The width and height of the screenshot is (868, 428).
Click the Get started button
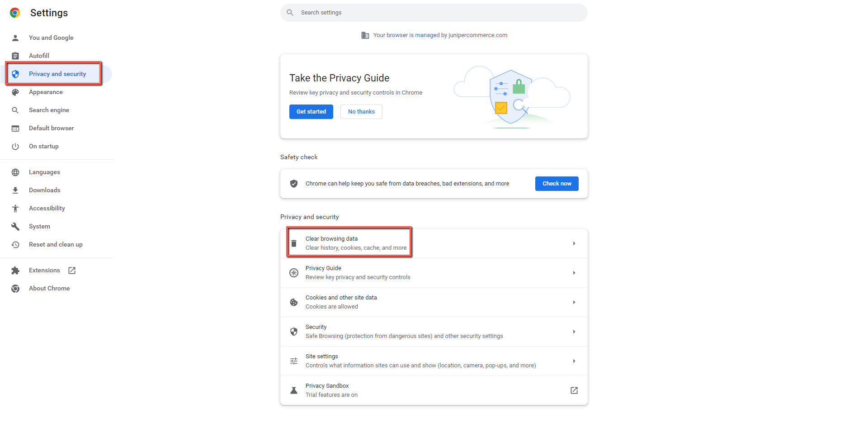pos(311,112)
